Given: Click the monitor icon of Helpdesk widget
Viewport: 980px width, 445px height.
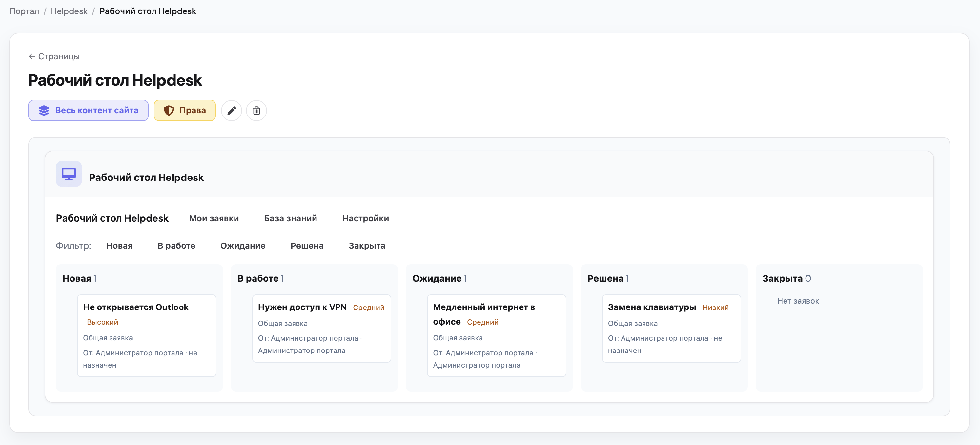Looking at the screenshot, I should pos(69,174).
